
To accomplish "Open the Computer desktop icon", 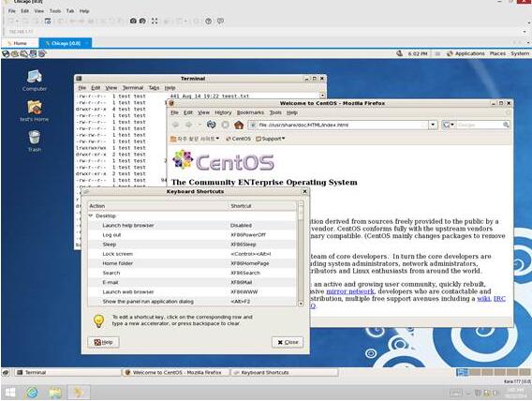I will coord(35,81).
